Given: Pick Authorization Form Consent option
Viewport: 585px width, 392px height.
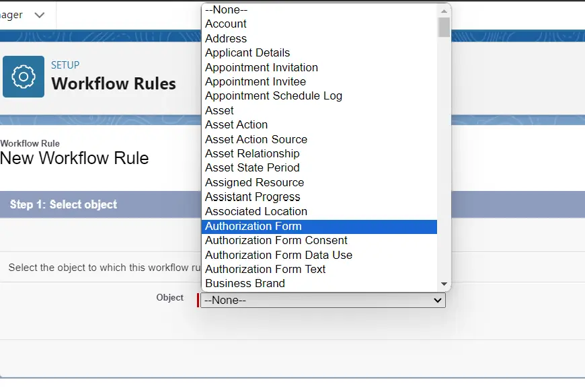Looking at the screenshot, I should tap(276, 240).
